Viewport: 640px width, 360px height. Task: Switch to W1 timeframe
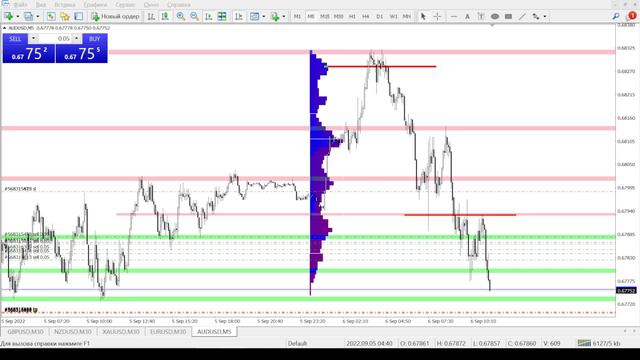click(393, 16)
